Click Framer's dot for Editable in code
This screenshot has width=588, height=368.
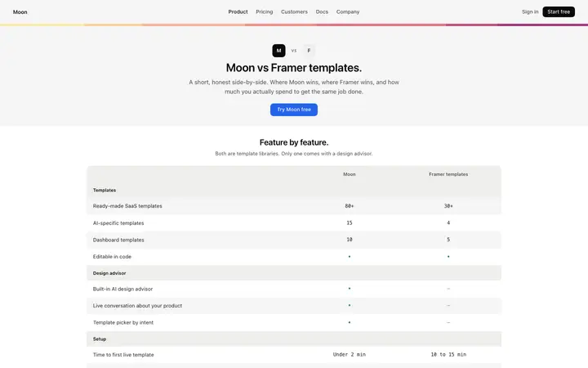(448, 257)
